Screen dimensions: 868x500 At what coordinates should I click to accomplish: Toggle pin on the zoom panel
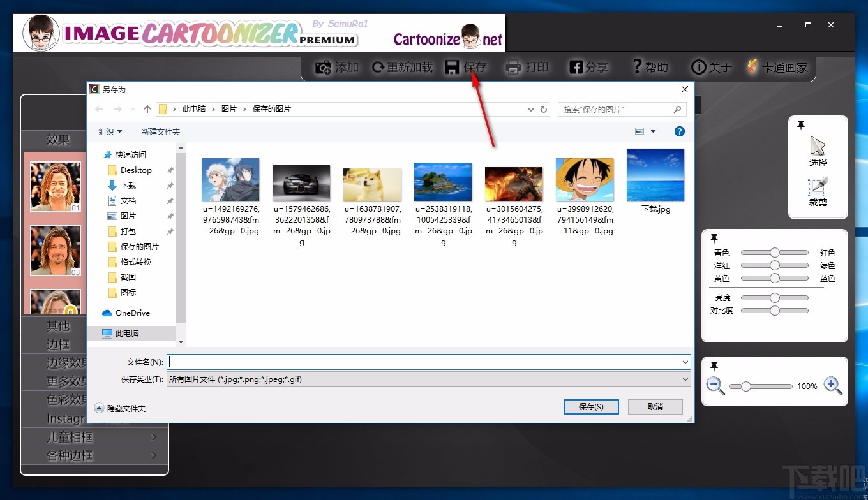(x=714, y=365)
